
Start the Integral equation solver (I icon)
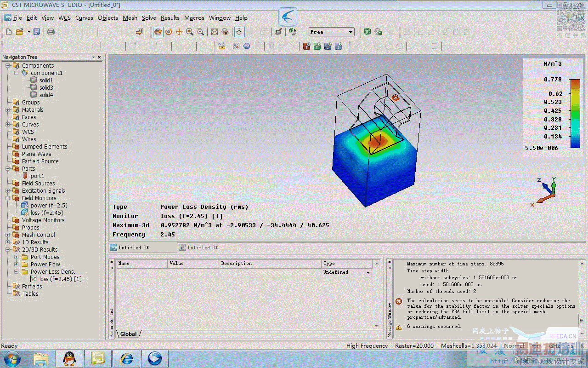[x=339, y=46]
